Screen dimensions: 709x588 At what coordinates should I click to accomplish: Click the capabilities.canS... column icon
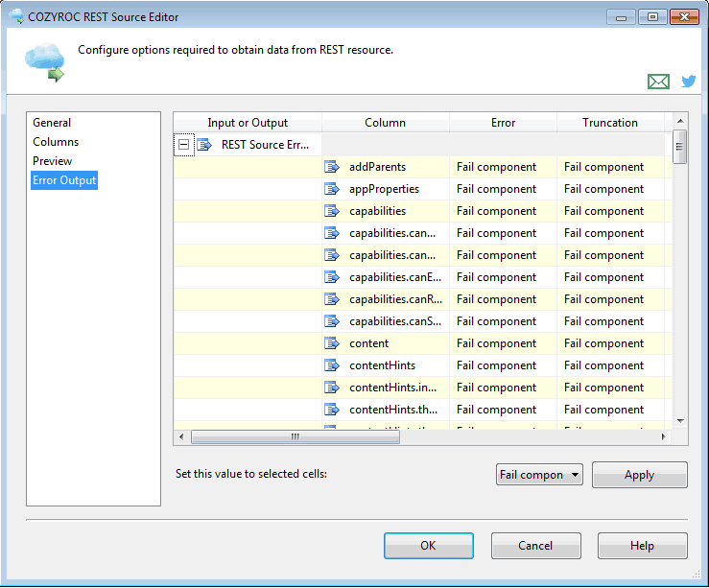(x=332, y=321)
